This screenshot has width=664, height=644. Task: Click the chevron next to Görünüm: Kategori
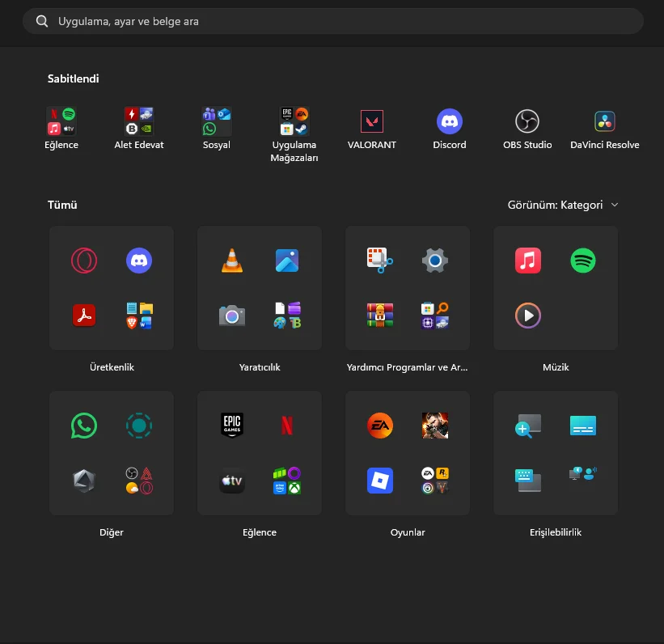(615, 205)
